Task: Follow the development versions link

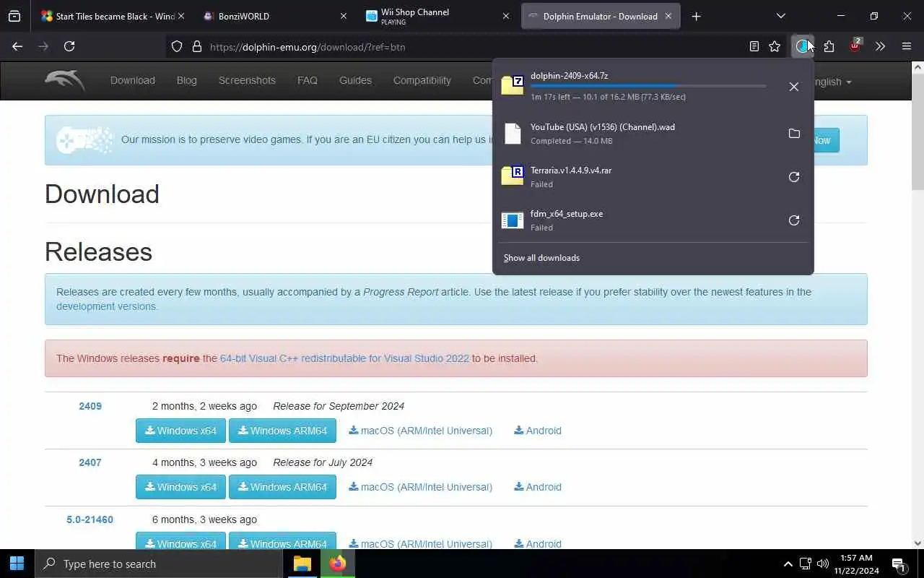Action: [x=106, y=306]
